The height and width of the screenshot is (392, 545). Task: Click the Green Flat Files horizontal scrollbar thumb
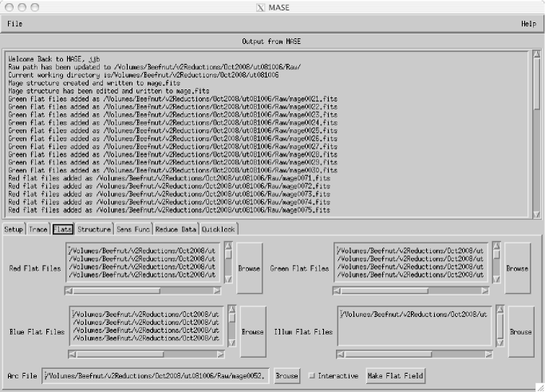(385, 291)
